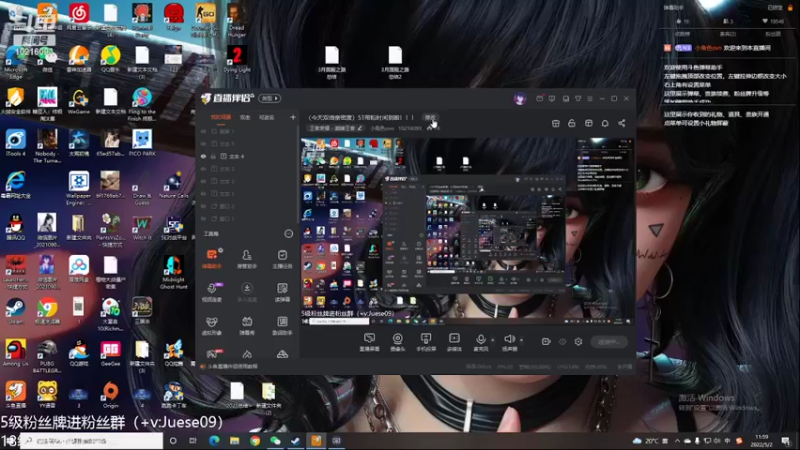Image resolution: width=800 pixels, height=450 pixels.
Task: Open the 视频连麦 tool
Action: pos(212,292)
